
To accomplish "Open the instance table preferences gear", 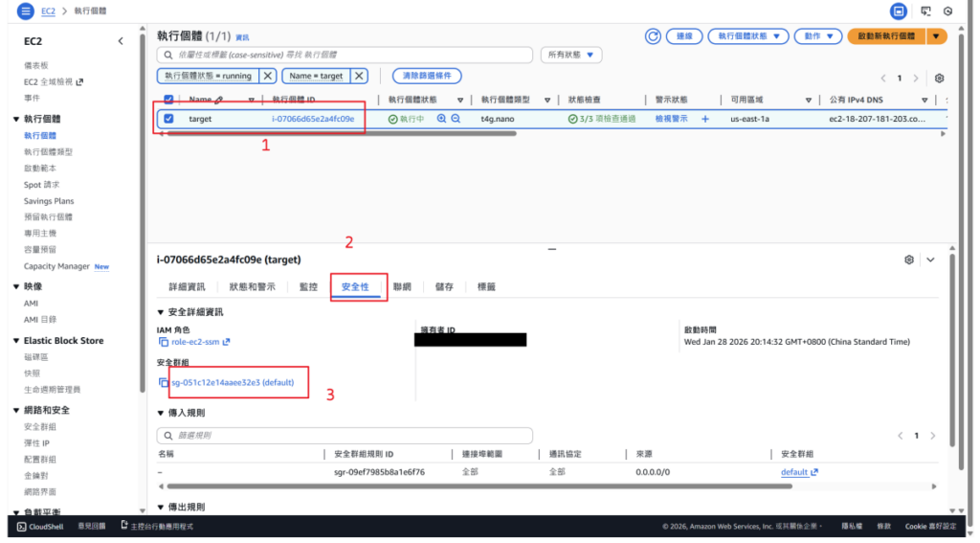I will pyautogui.click(x=939, y=78).
